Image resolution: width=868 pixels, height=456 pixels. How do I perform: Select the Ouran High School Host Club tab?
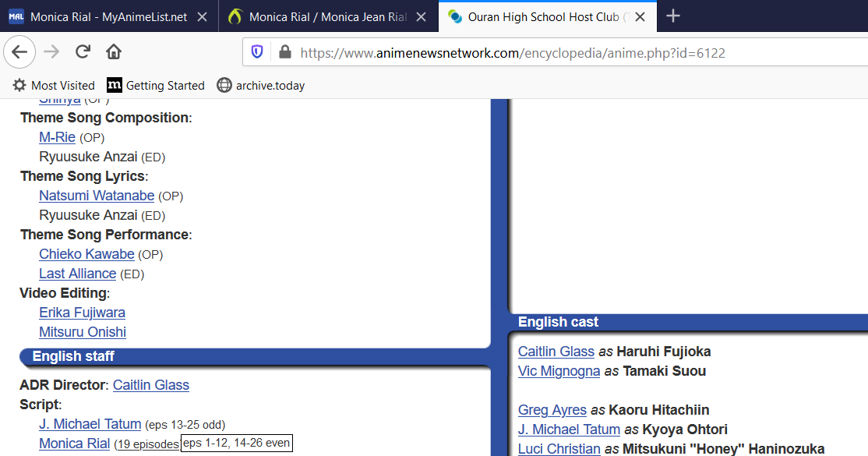point(548,17)
